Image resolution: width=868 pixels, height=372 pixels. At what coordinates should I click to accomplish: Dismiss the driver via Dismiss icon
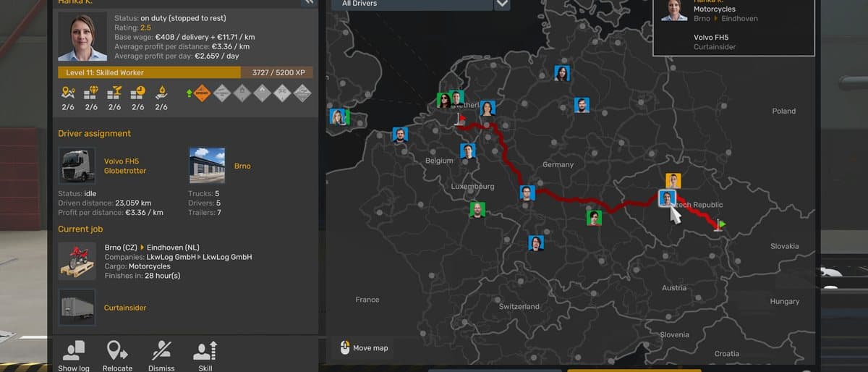click(x=161, y=355)
